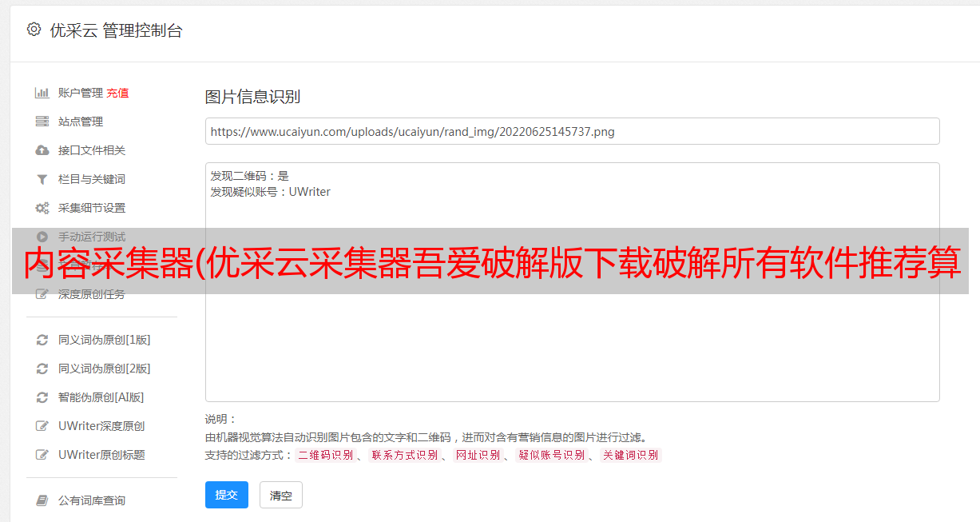Screen dimensions: 980x522
Task: Click the 二维码识别 tag
Action: pyautogui.click(x=325, y=455)
